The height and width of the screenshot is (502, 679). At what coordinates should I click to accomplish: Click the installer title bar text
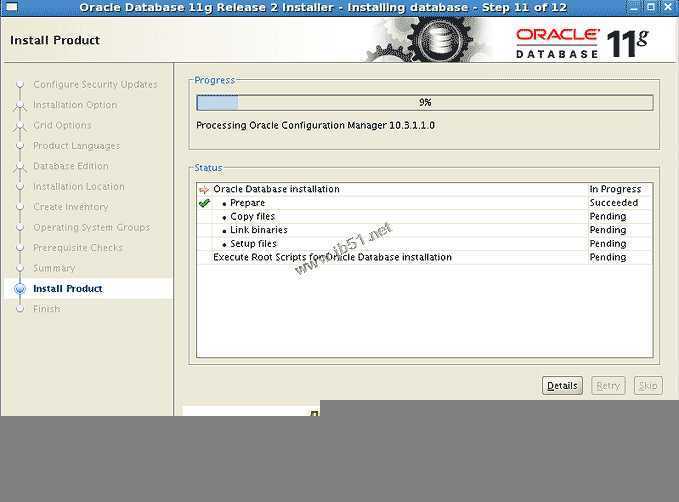(323, 7)
